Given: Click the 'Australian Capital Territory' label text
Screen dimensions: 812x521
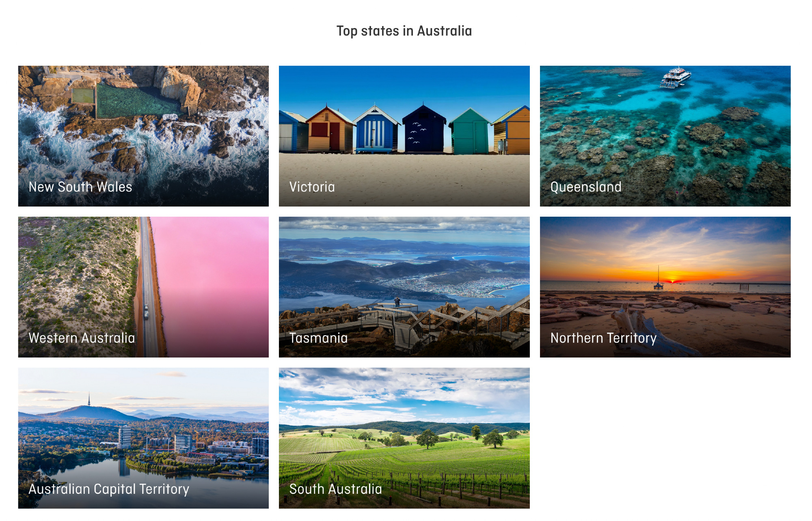Looking at the screenshot, I should (109, 489).
